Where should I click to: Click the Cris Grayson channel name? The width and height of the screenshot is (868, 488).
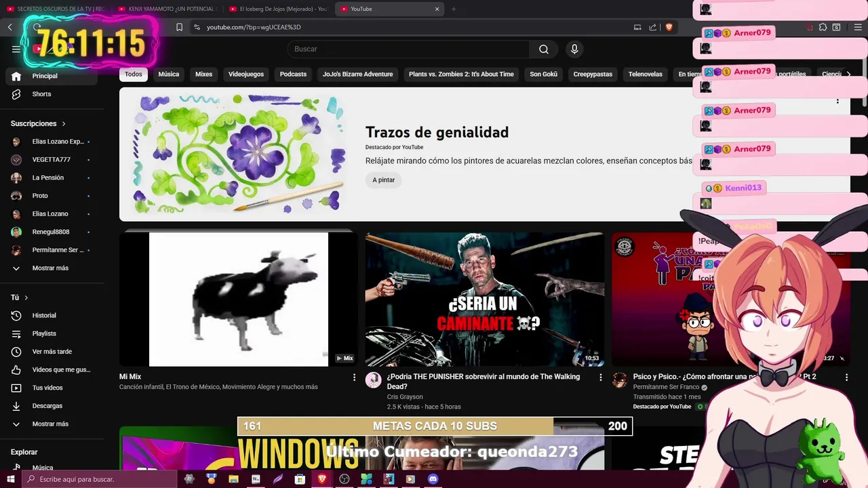click(405, 396)
